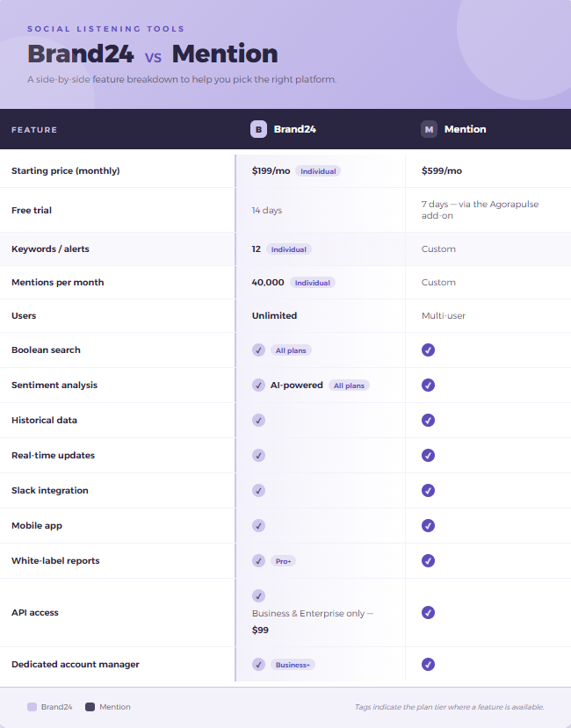Click Mention checkmark in Slack integration row

click(x=429, y=490)
